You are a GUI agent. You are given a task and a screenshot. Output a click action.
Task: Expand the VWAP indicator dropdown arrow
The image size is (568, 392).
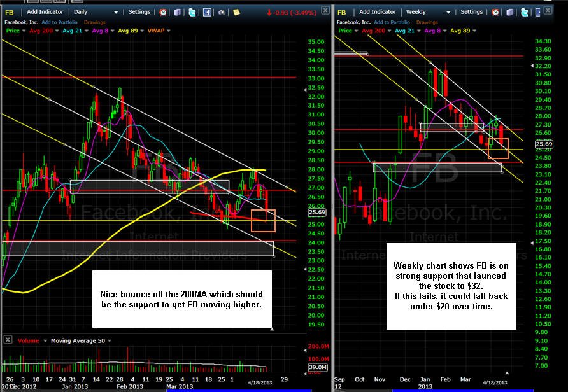point(169,31)
